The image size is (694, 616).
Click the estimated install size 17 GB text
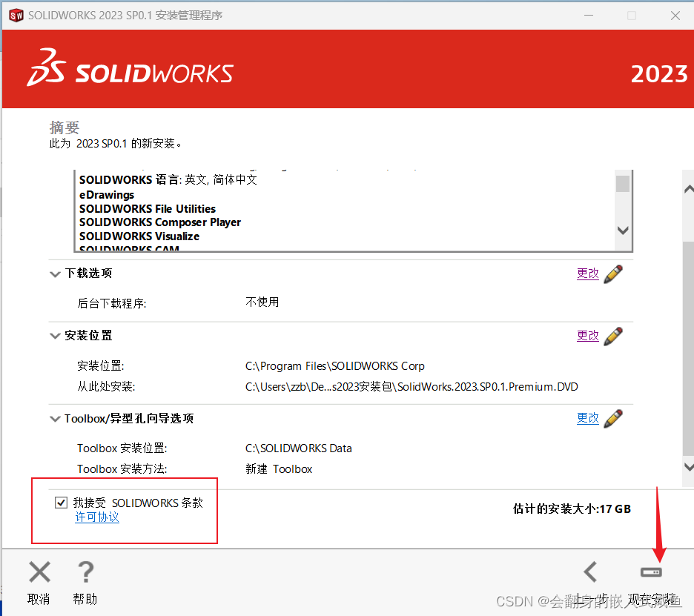572,509
